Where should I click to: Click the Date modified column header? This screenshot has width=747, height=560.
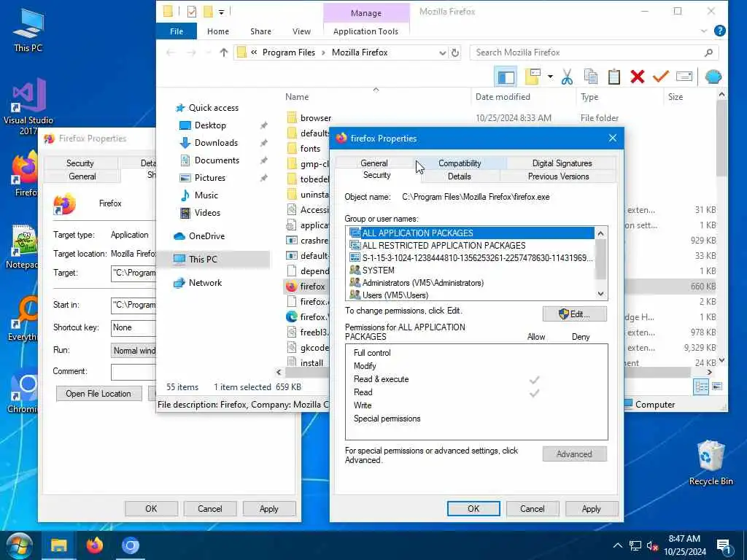(503, 97)
